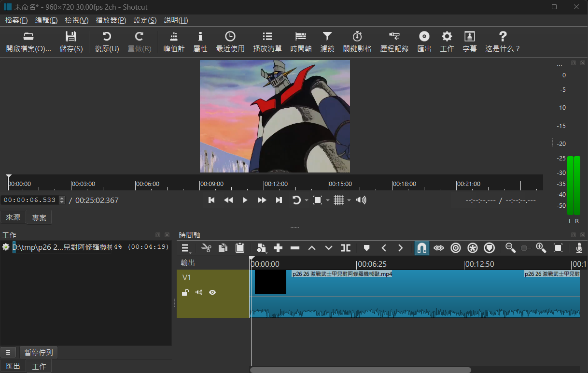
Task: Toggle the 時間軸 timeline toolbar button
Action: (x=301, y=42)
